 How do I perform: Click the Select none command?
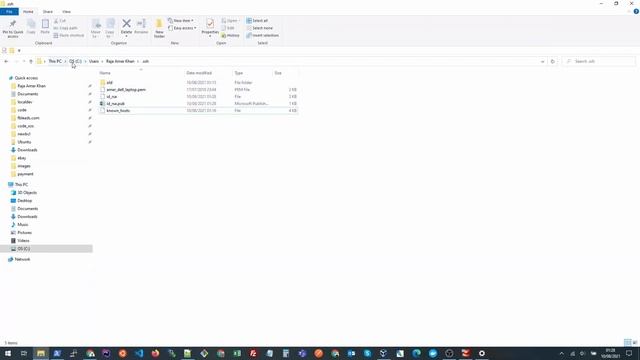260,28
